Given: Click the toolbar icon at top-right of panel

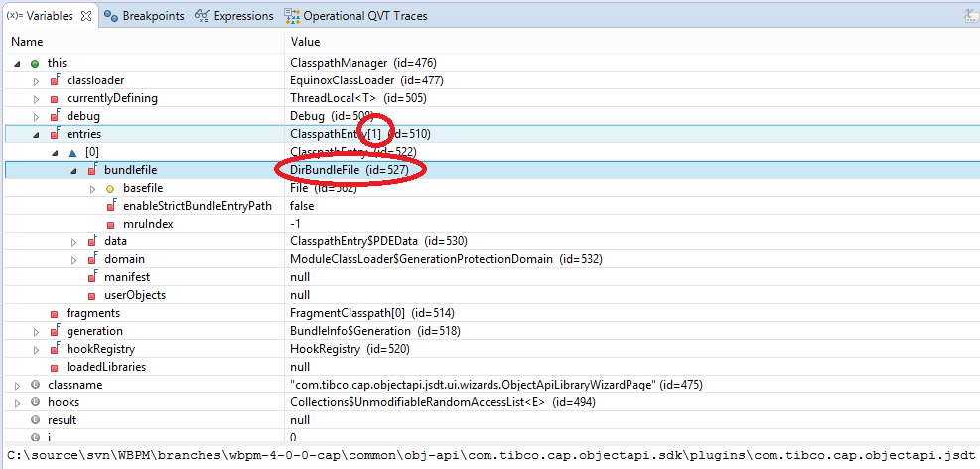Looking at the screenshot, I should [x=968, y=16].
